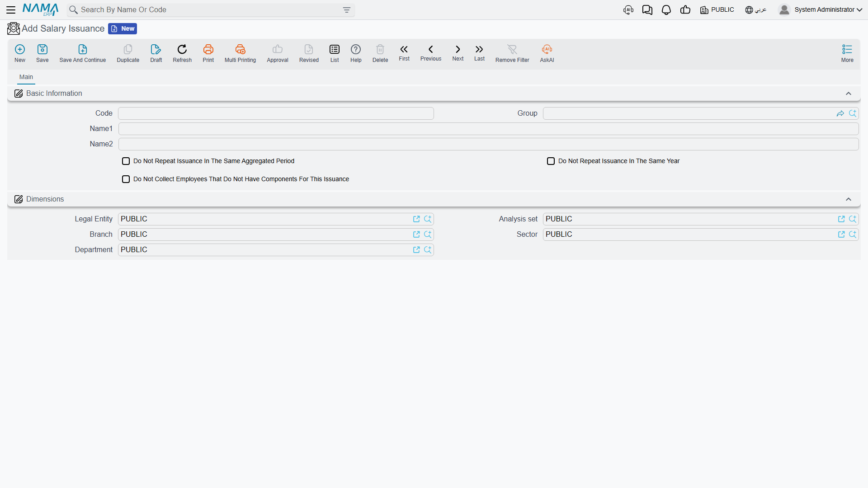Click the Delete toolbar icon
This screenshot has width=868, height=488.
point(380,53)
